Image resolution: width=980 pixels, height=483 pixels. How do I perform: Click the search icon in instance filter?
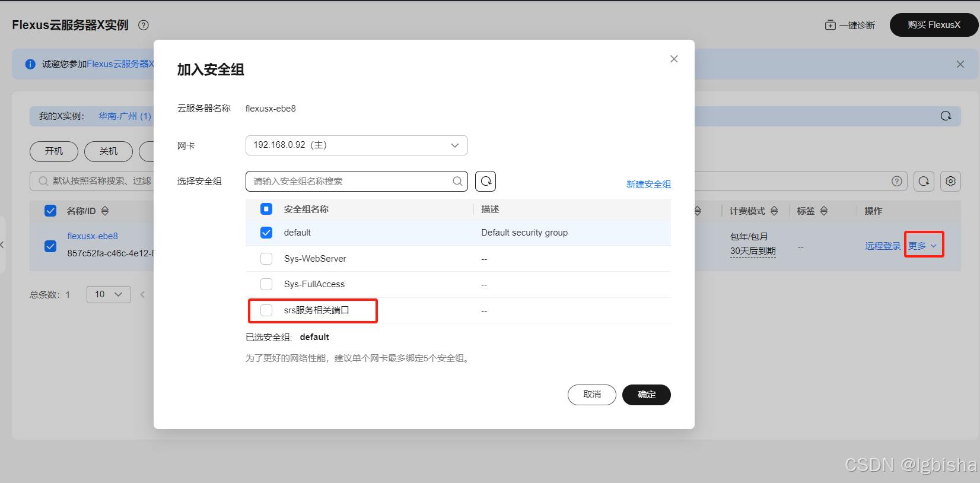coord(43,181)
